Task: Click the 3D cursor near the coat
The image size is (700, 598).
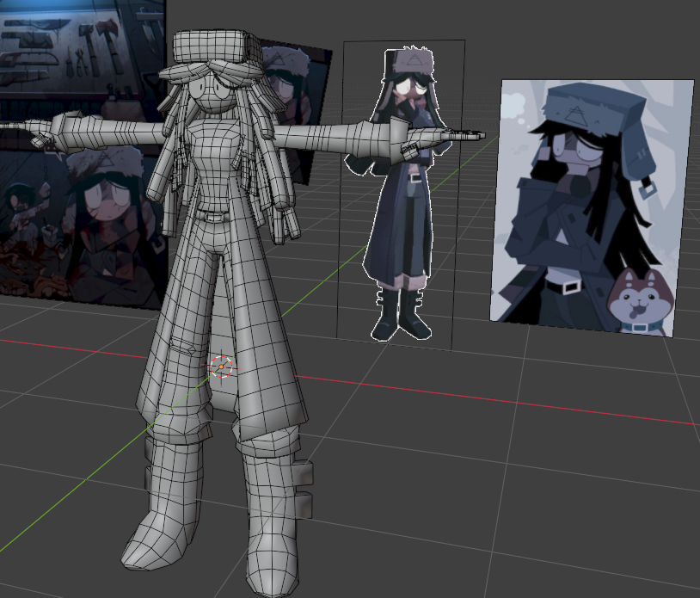Action: 221,367
